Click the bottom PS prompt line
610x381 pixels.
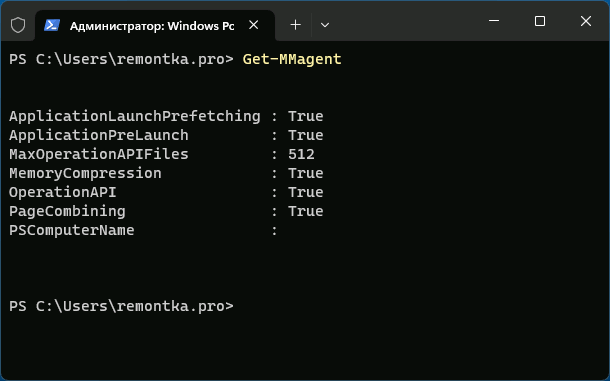tap(121, 306)
